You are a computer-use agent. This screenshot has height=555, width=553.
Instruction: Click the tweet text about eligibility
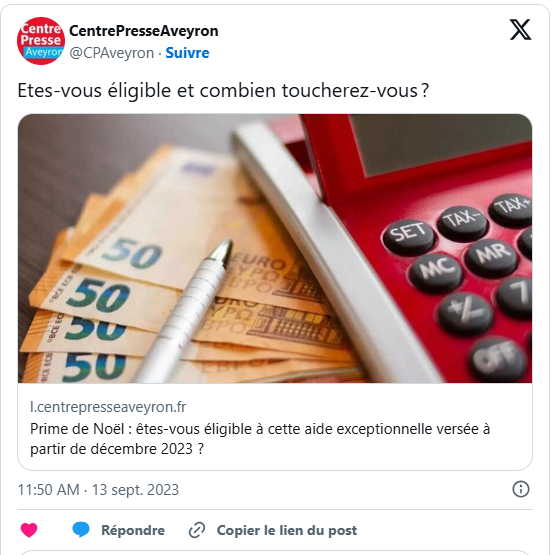pos(223,91)
